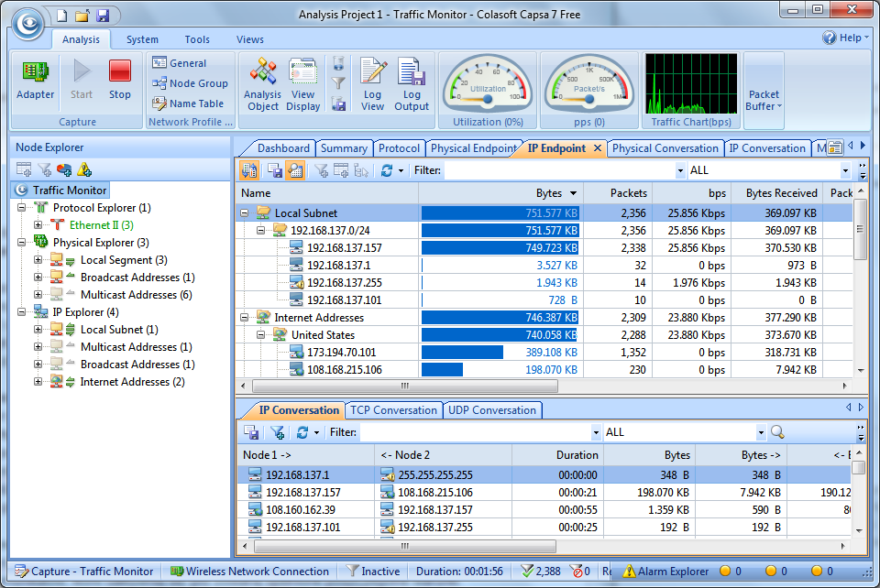
Task: Collapse the Physical Explorer (3) node
Action: pyautogui.click(x=21, y=243)
